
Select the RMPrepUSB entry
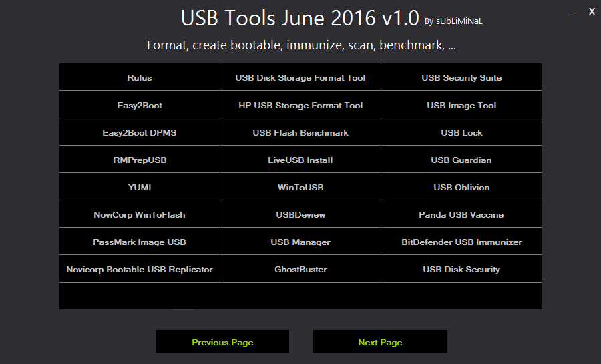point(140,160)
